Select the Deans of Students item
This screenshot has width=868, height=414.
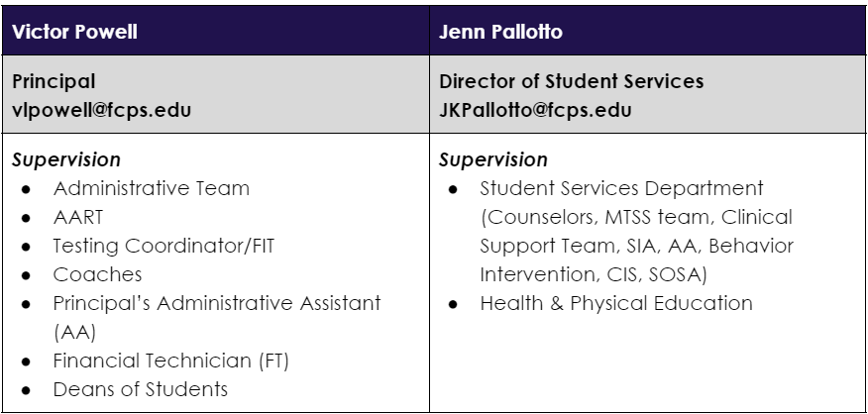tap(141, 388)
